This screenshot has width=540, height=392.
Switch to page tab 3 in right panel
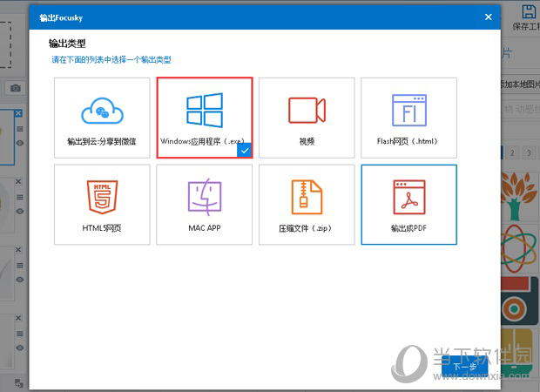coord(529,152)
